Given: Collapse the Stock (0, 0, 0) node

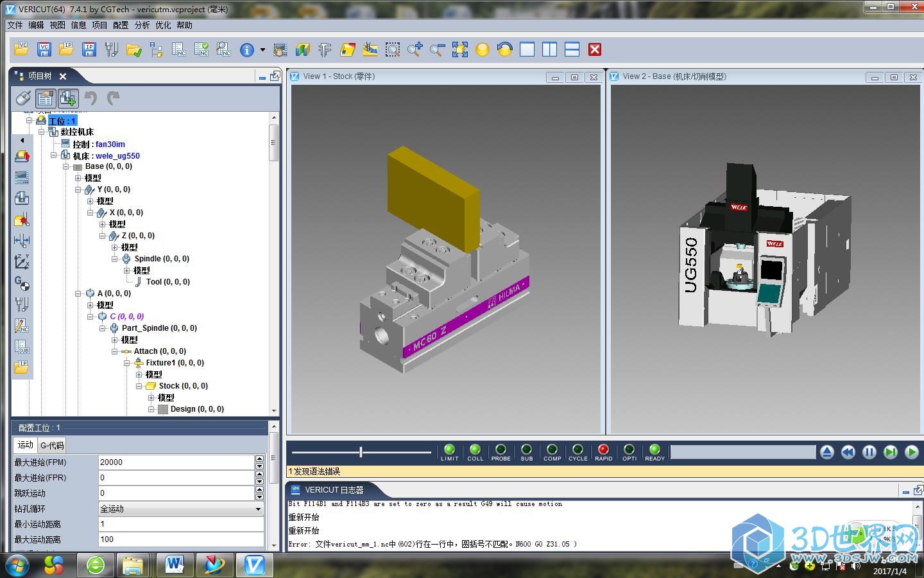Looking at the screenshot, I should pyautogui.click(x=139, y=386).
